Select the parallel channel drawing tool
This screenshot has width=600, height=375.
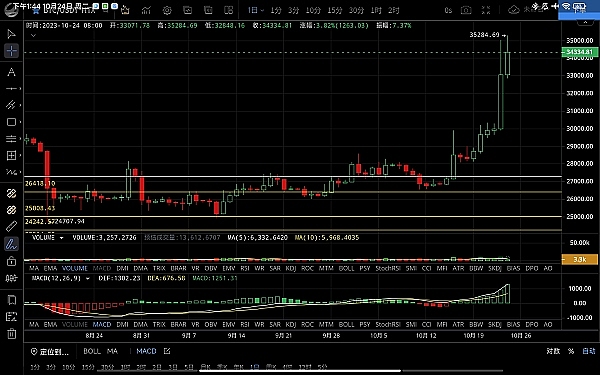tap(11, 105)
